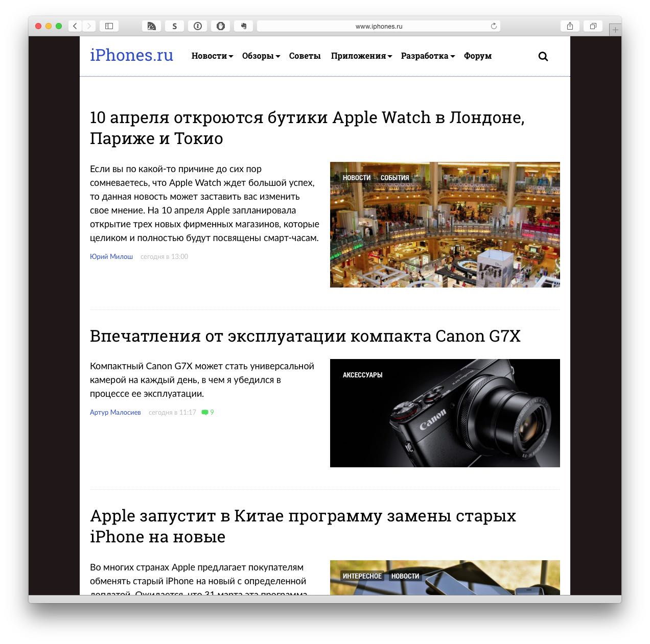Open the Canon G7X article headline
This screenshot has width=650, height=644.
(305, 336)
